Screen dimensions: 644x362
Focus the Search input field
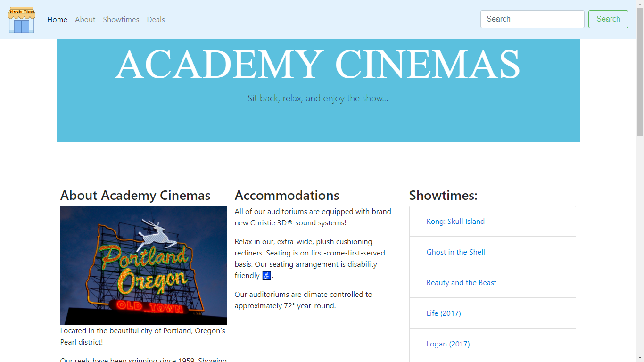pyautogui.click(x=532, y=19)
